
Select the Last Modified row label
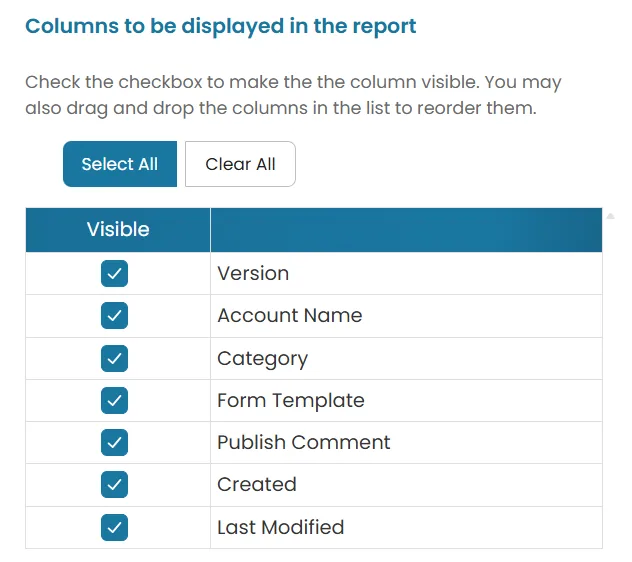[281, 527]
